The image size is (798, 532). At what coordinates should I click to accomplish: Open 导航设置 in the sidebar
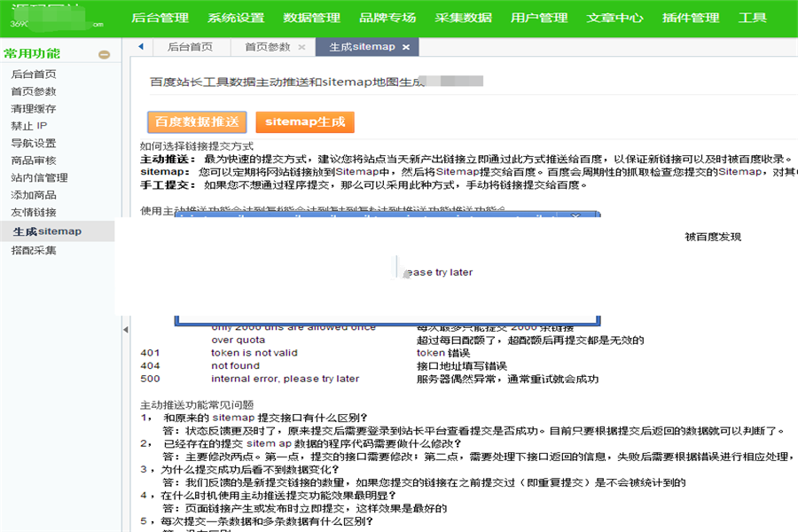click(x=34, y=144)
